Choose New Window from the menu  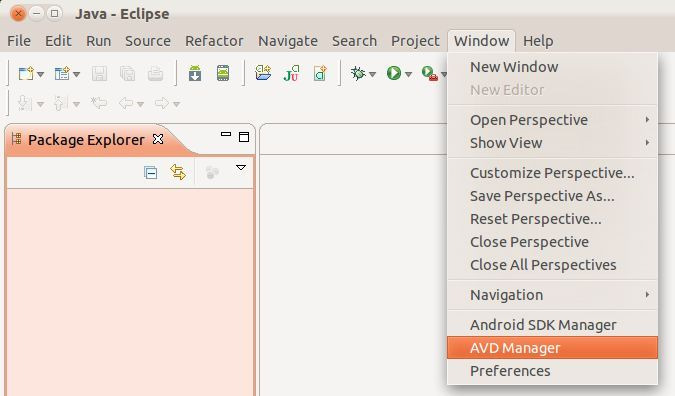(552, 67)
